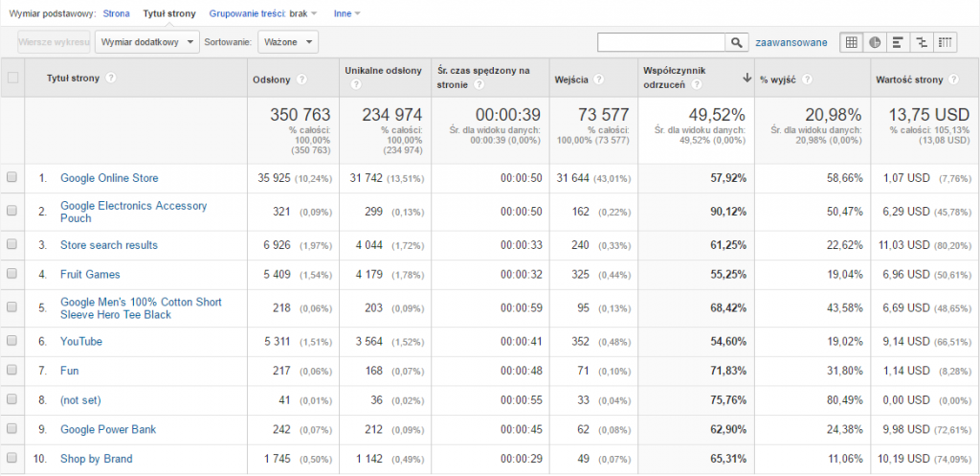980x476 pixels.
Task: Check the Google Power Bank row
Action: point(11,428)
